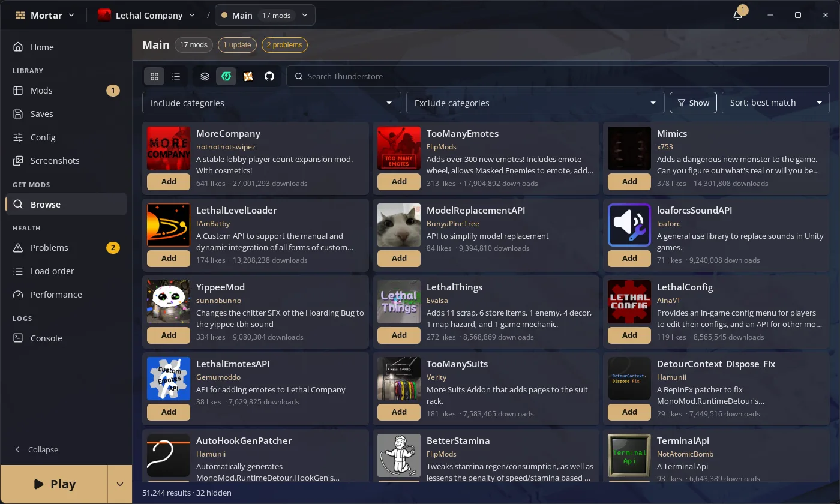This screenshot has height=504, width=840.
Task: Open the Problems health page
Action: [x=66, y=248]
